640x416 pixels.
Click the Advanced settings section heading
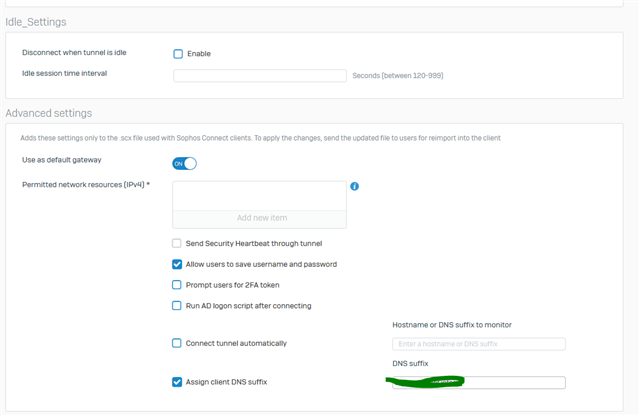(x=48, y=113)
